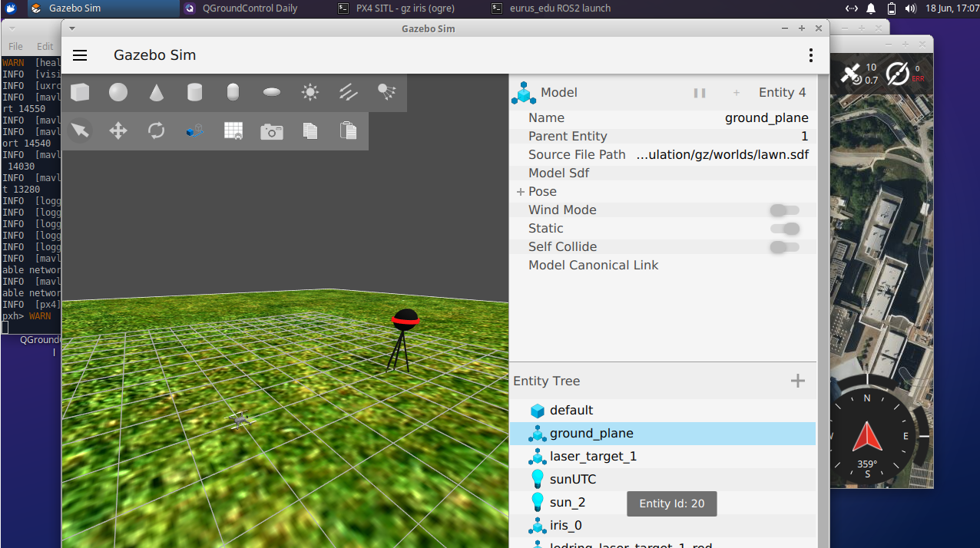Image resolution: width=980 pixels, height=548 pixels.
Task: Insert a cylinder shape
Action: tap(195, 93)
